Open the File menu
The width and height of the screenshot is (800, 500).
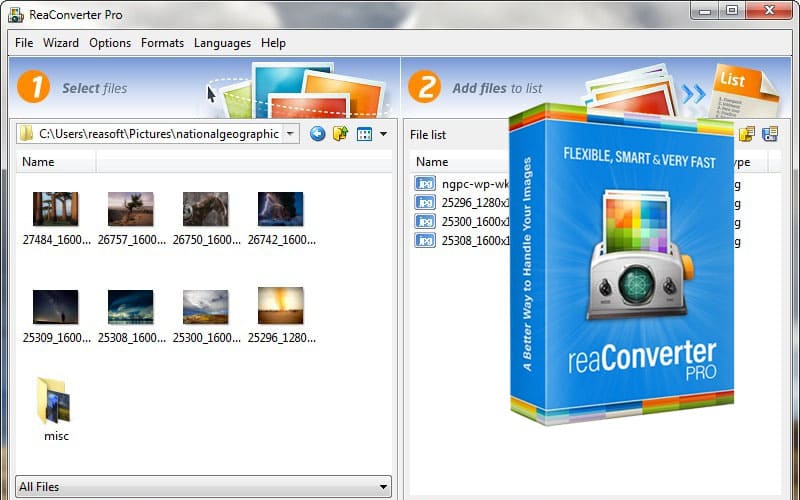point(24,43)
